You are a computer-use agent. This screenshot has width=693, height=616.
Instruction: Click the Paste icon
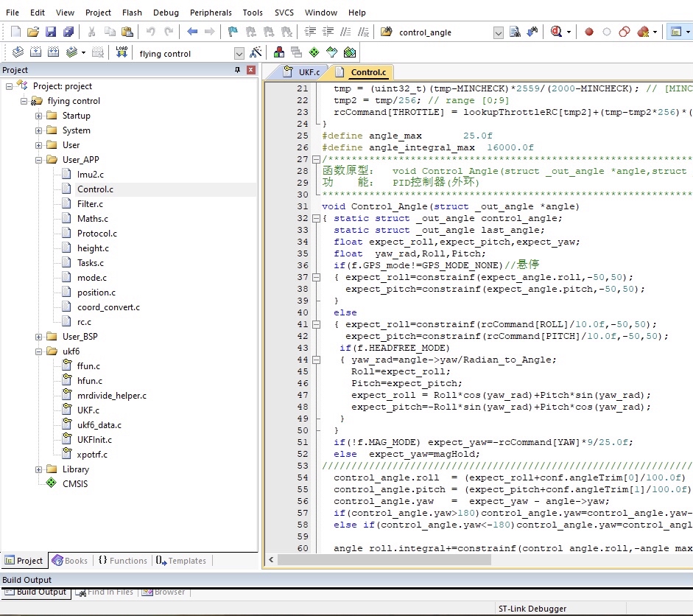coord(127,32)
